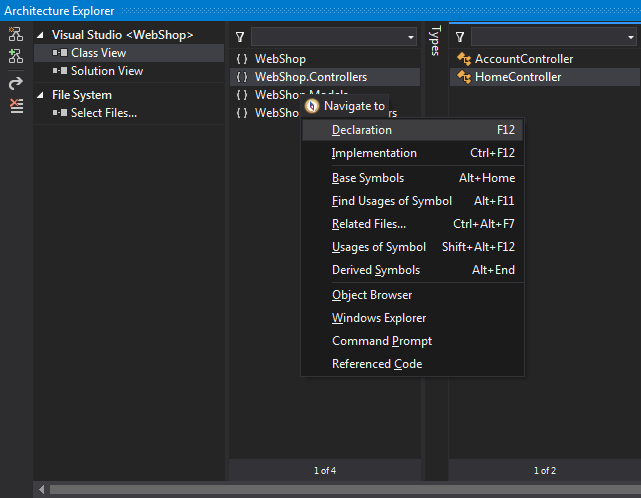
Task: Open the namespaces filter dropdown arrow
Action: 410,37
